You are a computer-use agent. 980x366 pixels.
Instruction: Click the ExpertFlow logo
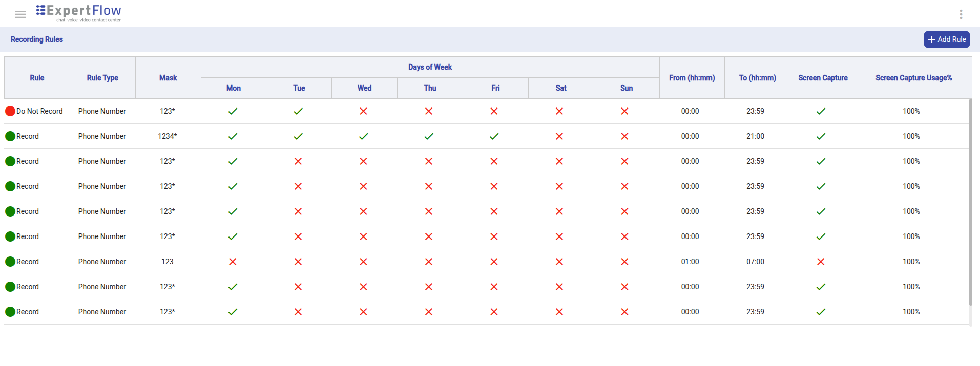coord(79,13)
